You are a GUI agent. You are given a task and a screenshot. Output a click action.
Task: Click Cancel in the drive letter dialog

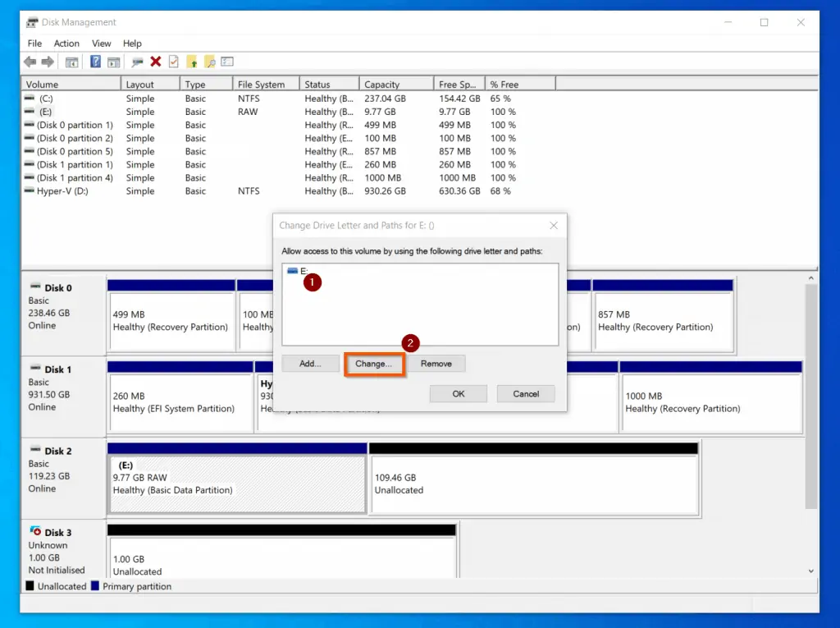click(526, 394)
